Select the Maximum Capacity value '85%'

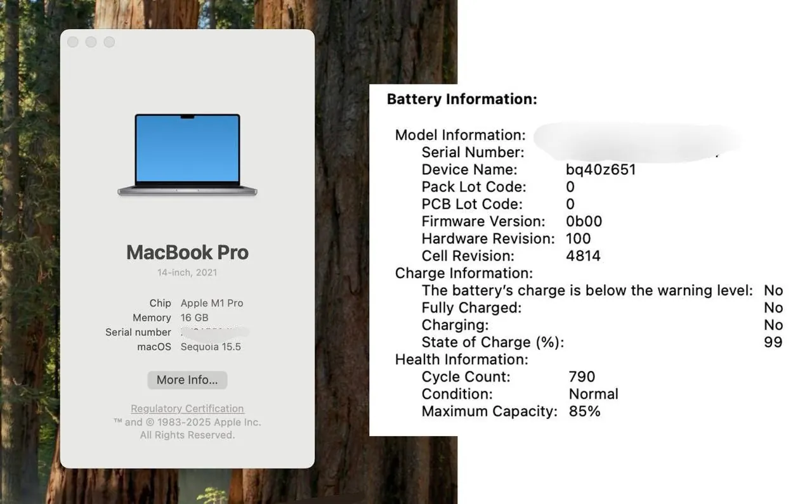click(584, 411)
